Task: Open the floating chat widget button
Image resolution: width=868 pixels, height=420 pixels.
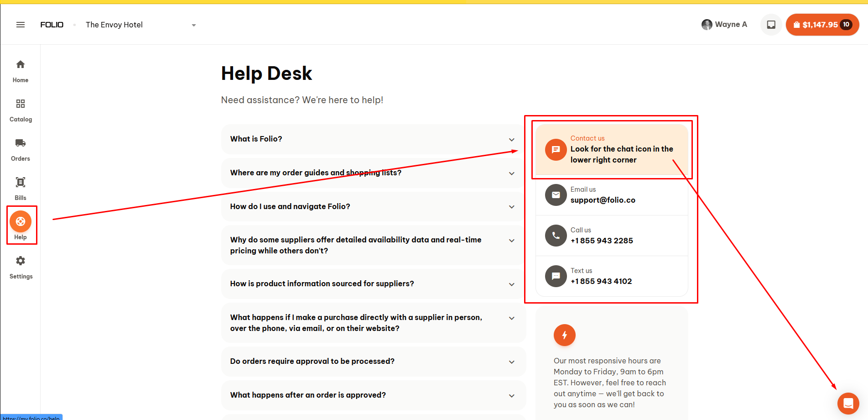Action: [x=848, y=404]
